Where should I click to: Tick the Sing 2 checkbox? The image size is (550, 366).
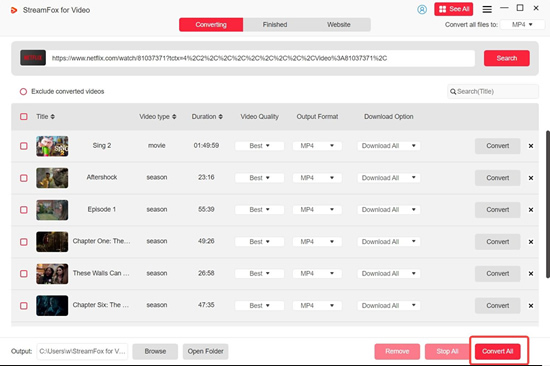[x=24, y=146]
